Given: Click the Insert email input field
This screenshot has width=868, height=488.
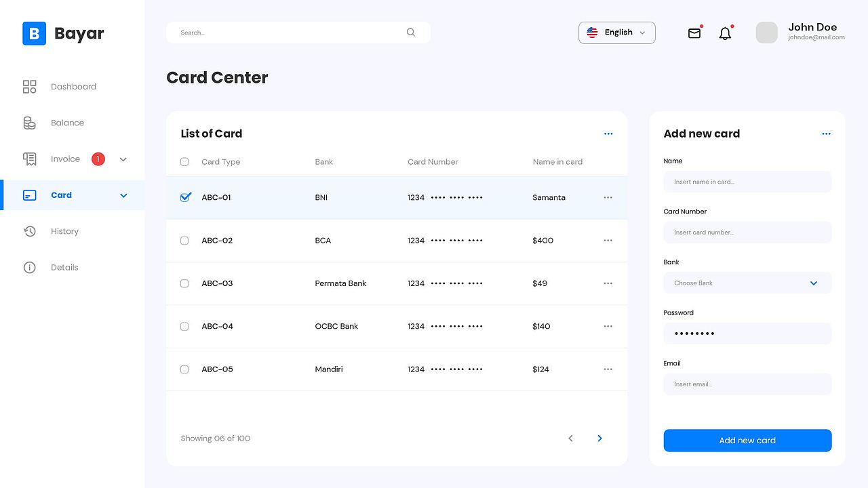Looking at the screenshot, I should coord(747,384).
